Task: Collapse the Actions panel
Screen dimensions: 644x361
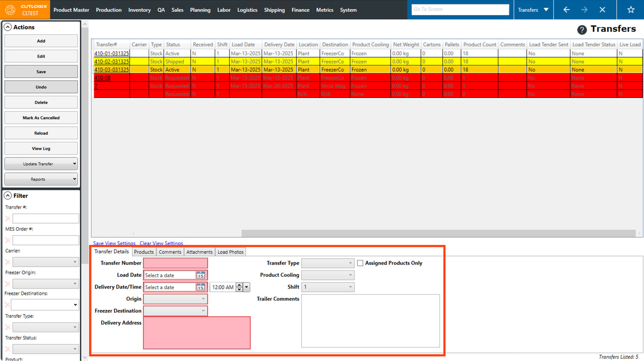Action: coord(8,27)
